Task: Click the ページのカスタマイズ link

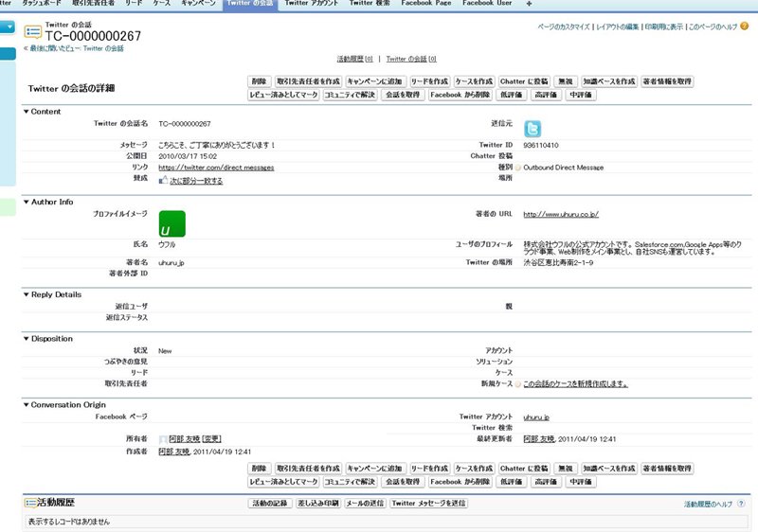Action: point(564,27)
